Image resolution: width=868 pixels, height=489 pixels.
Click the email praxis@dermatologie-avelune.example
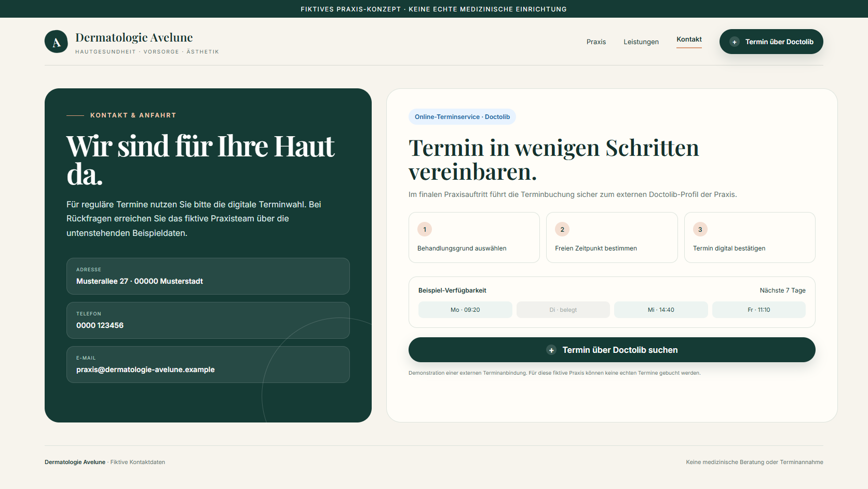pyautogui.click(x=145, y=369)
